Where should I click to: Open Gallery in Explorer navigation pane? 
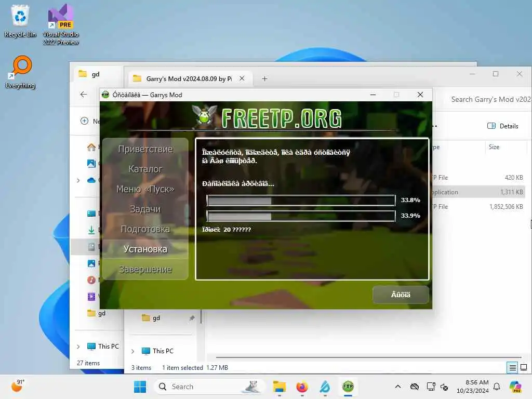pyautogui.click(x=91, y=163)
